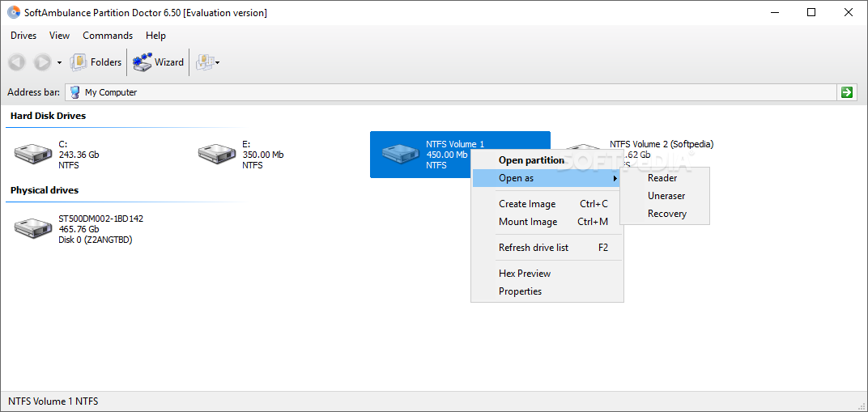Click the Forward navigation arrow icon
Screen dimensions: 868x412
click(43, 62)
